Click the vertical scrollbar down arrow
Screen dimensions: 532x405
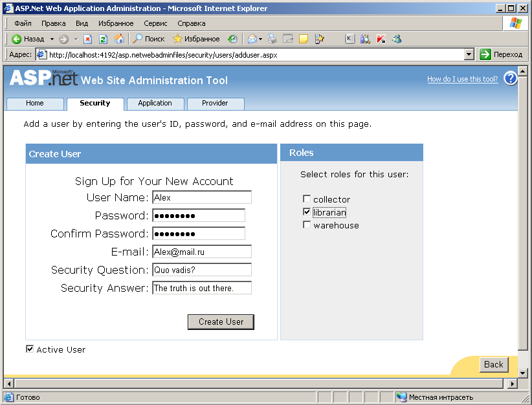point(523,373)
